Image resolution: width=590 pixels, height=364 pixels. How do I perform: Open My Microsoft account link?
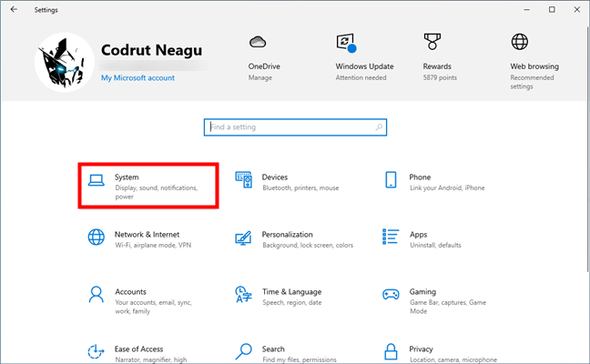point(137,78)
